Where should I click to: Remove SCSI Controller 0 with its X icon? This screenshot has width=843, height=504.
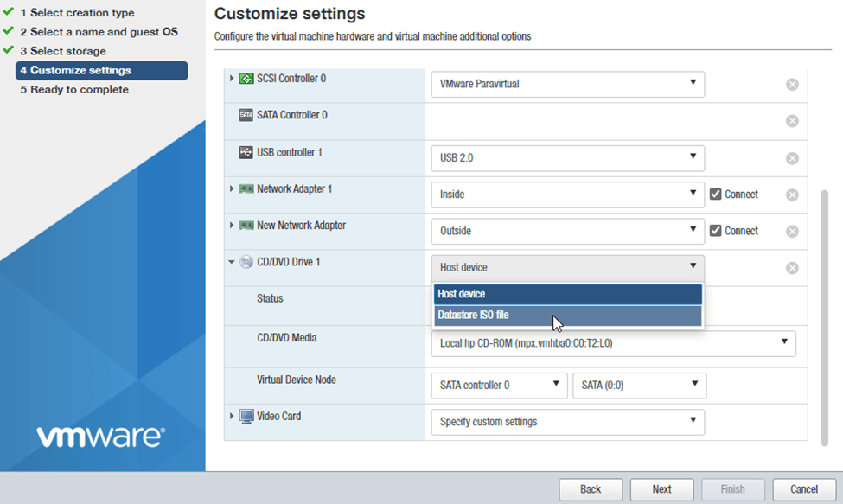pyautogui.click(x=792, y=85)
